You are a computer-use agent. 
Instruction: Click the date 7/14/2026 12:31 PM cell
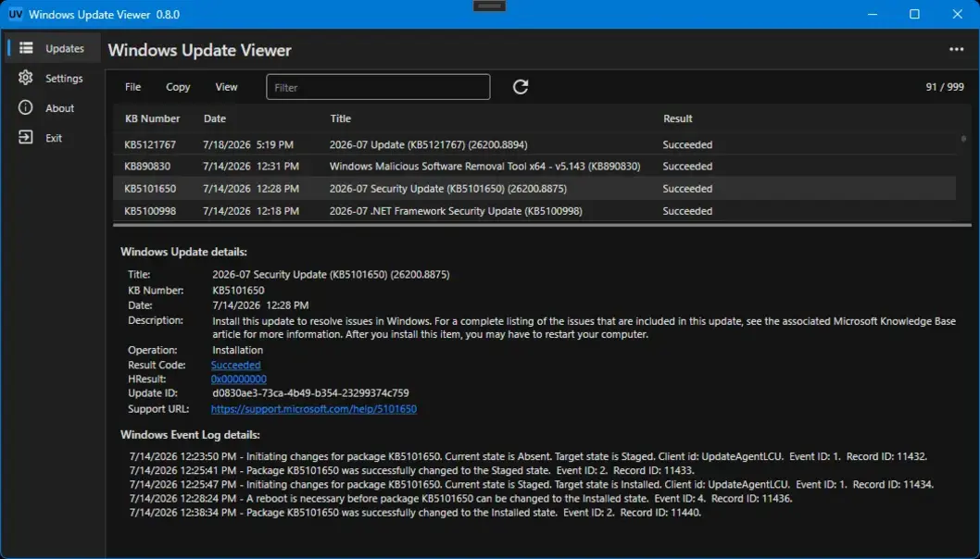(251, 167)
